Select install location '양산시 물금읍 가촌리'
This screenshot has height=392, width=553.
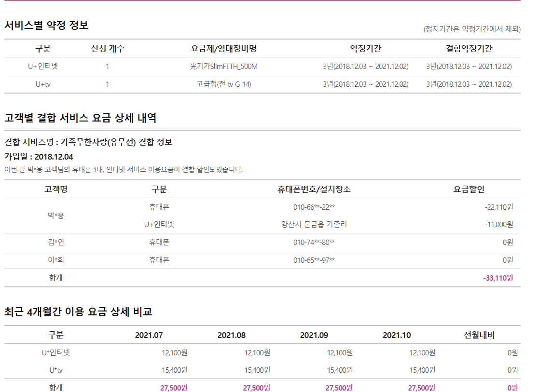coord(314,224)
